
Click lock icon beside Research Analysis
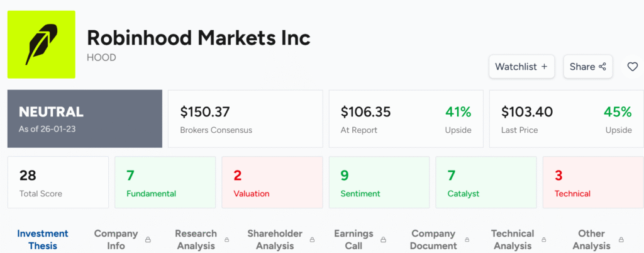coord(228,240)
